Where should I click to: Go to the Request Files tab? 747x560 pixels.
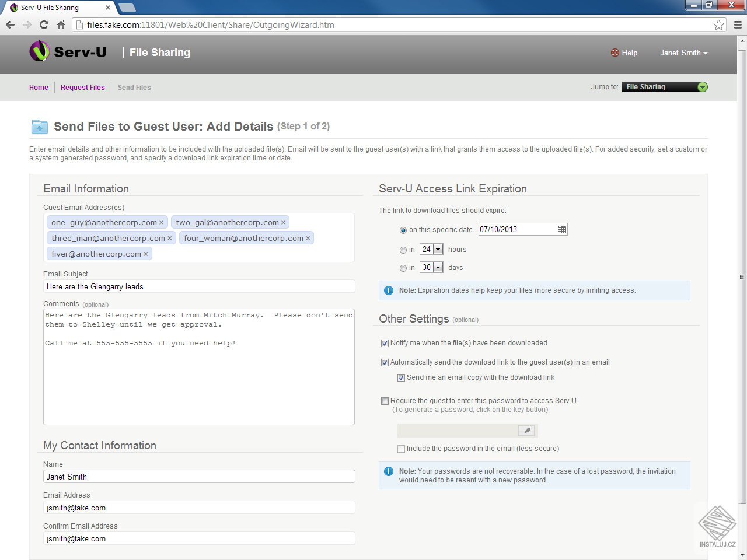pyautogui.click(x=83, y=87)
